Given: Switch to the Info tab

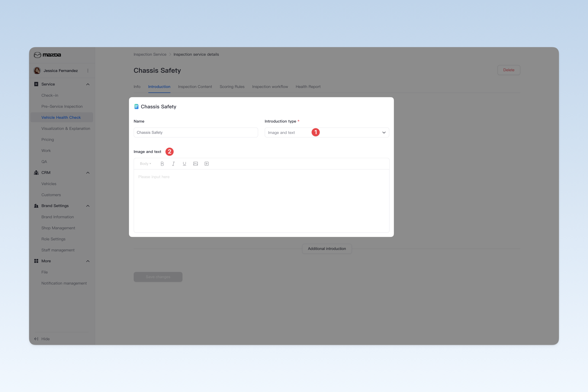Looking at the screenshot, I should point(137,87).
